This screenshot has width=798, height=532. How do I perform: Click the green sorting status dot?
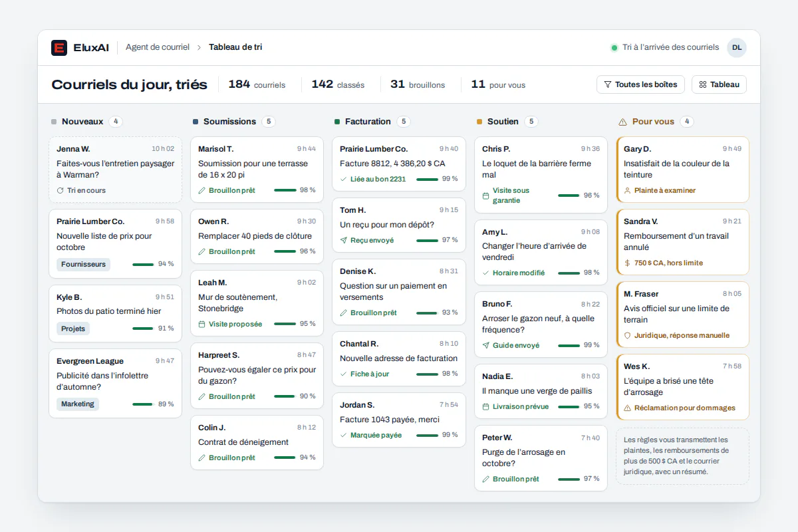tap(614, 48)
